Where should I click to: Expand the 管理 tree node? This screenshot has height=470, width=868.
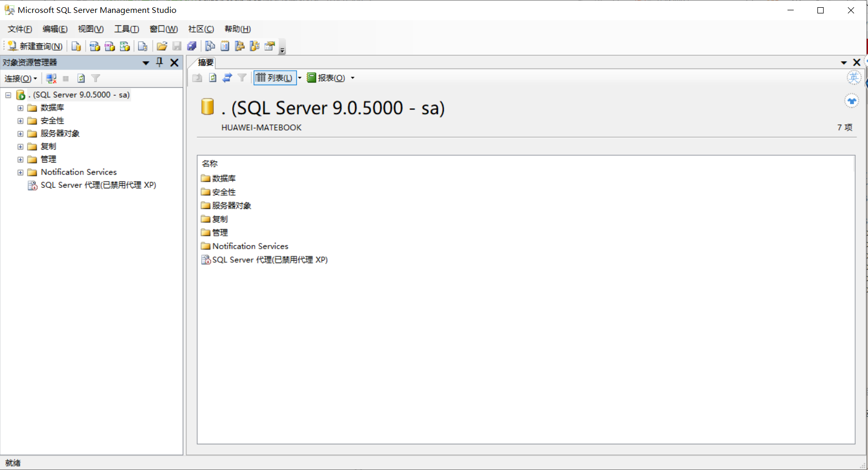click(20, 159)
